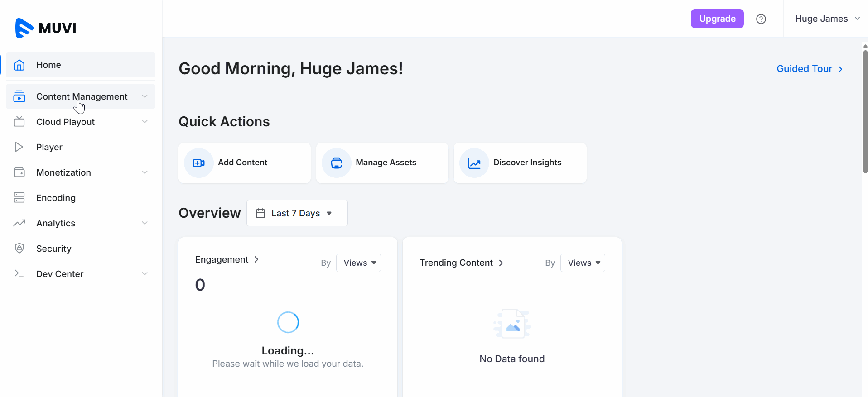The image size is (868, 397).
Task: Open Analytics in the sidebar
Action: coord(56,223)
